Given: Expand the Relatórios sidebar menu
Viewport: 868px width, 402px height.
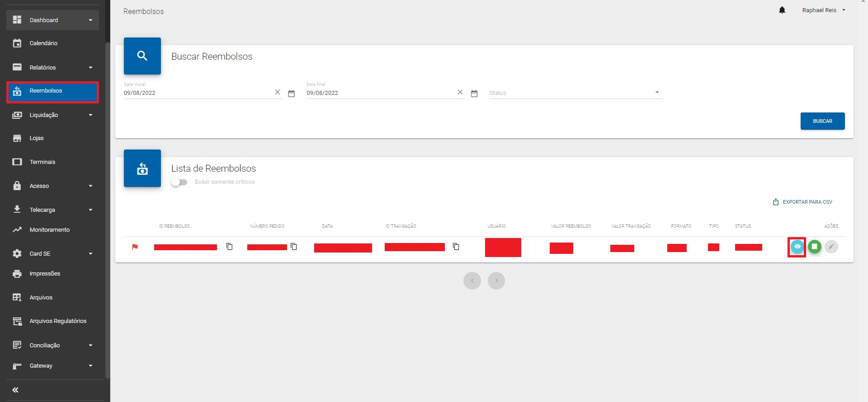Looking at the screenshot, I should pyautogui.click(x=52, y=67).
